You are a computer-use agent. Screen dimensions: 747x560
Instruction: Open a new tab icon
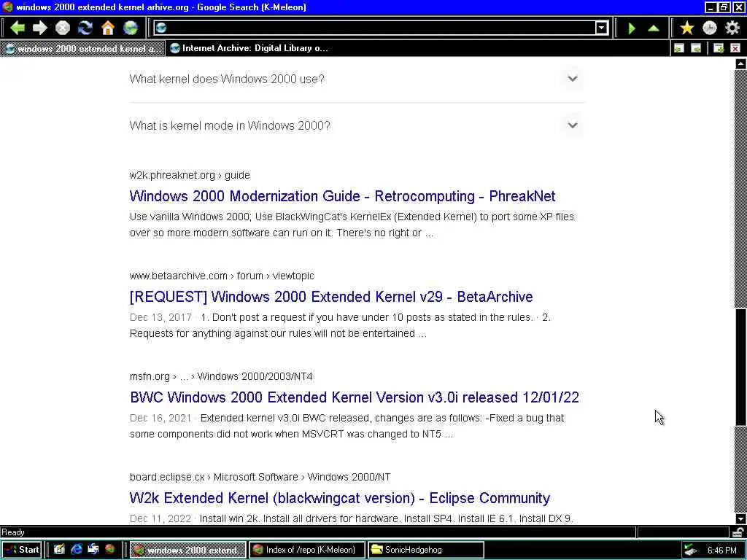pos(719,48)
